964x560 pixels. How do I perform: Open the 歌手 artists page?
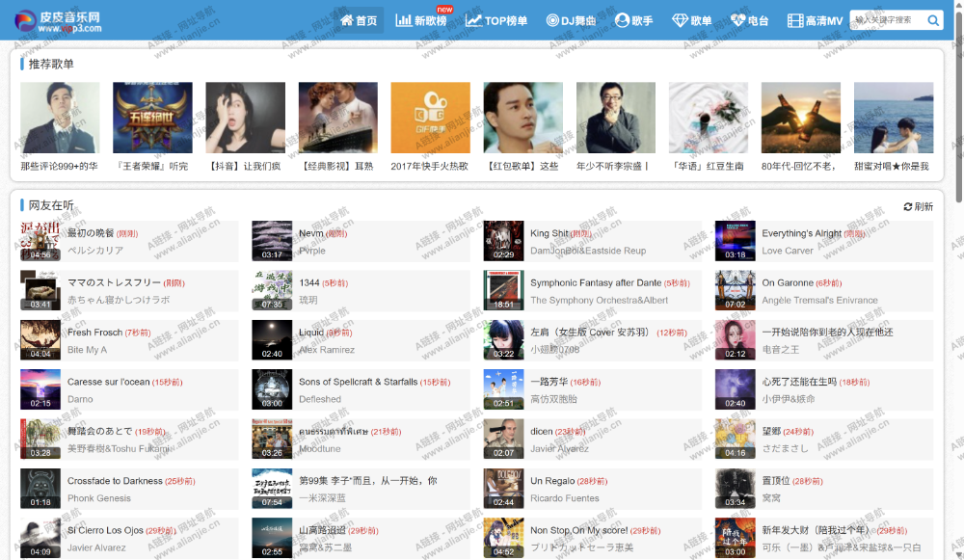point(634,21)
